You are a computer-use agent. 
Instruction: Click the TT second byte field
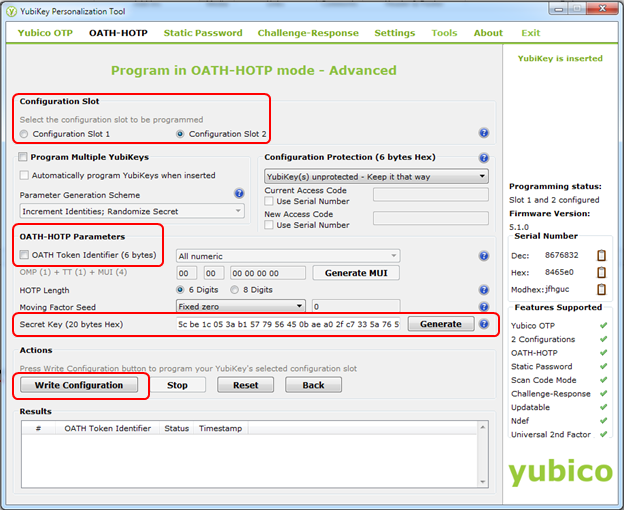(x=214, y=273)
